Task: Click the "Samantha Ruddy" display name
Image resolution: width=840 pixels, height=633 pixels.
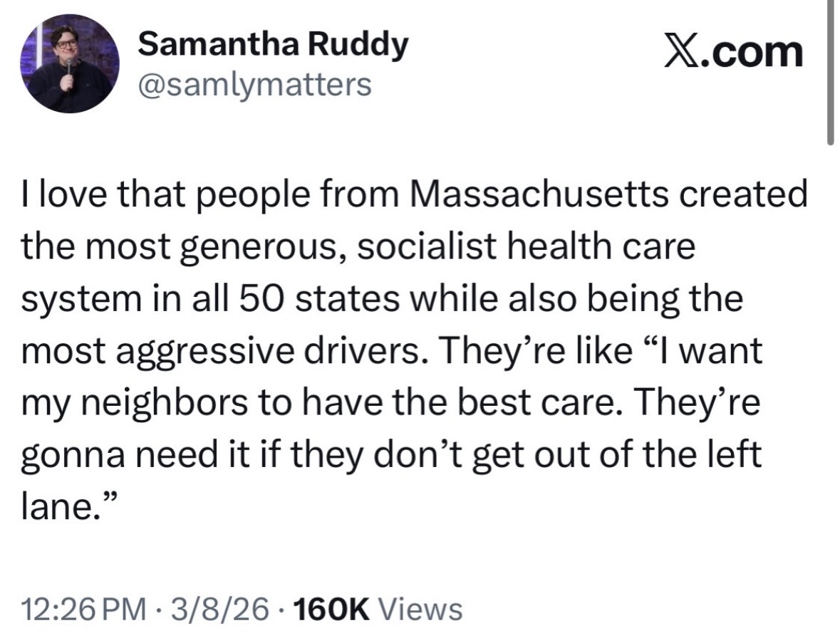Action: [x=273, y=46]
